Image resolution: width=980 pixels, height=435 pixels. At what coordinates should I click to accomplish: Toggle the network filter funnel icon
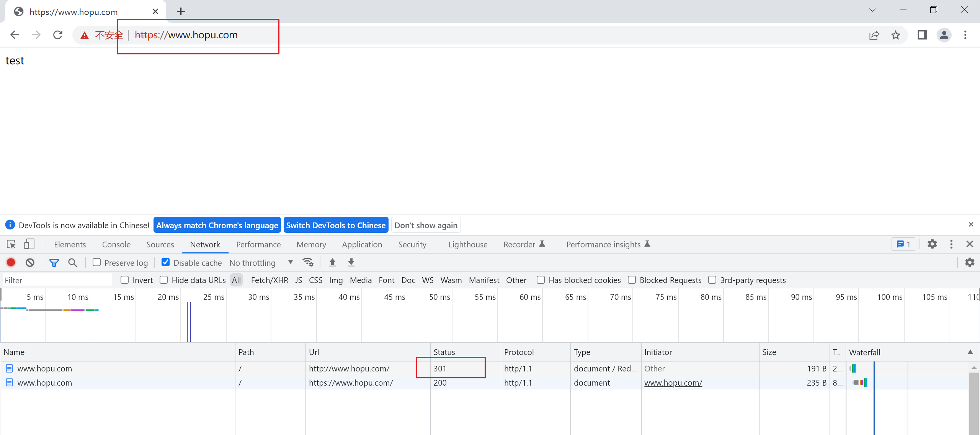54,263
